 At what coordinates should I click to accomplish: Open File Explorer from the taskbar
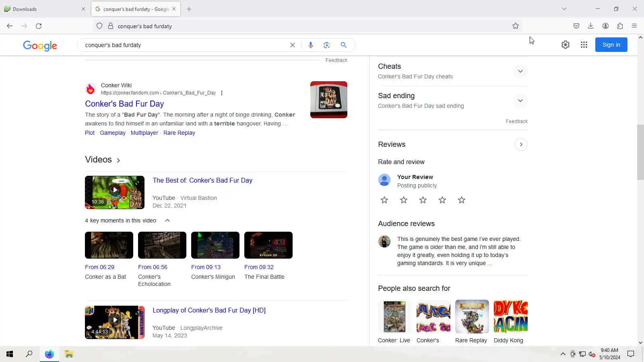[x=69, y=354]
